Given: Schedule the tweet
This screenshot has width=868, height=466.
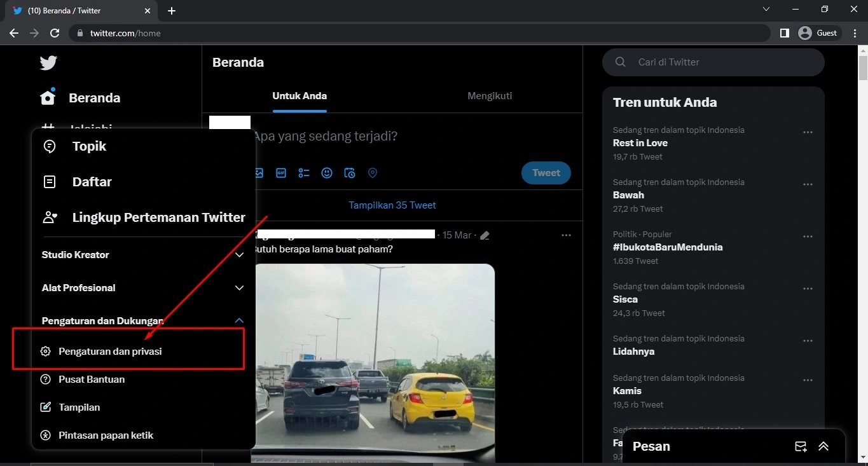Looking at the screenshot, I should pos(350,173).
